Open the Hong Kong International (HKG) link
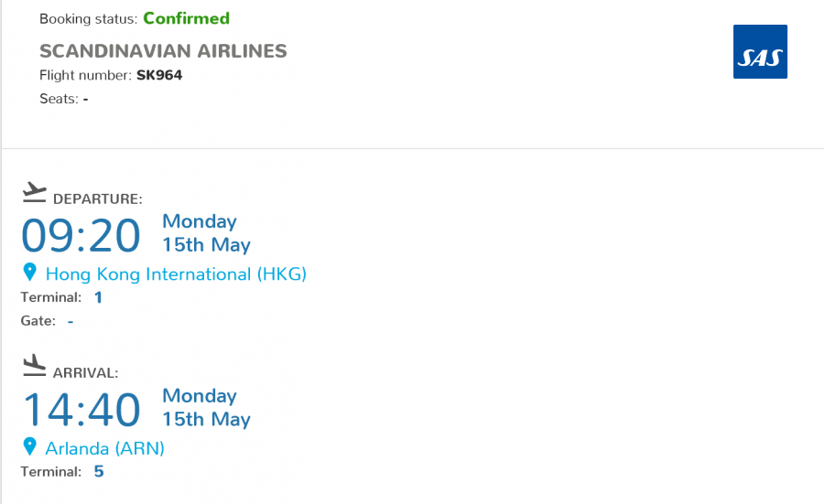Viewport: 824px width, 504px height. pos(176,273)
